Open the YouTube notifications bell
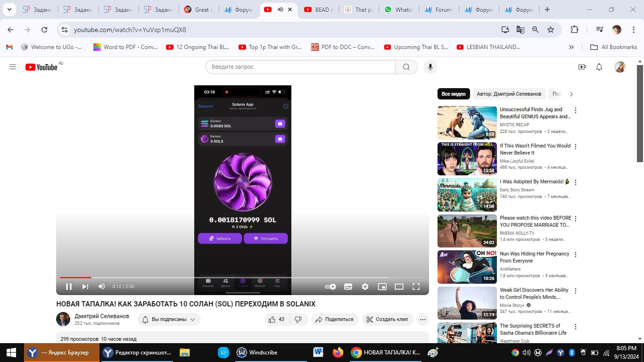 coord(599,67)
